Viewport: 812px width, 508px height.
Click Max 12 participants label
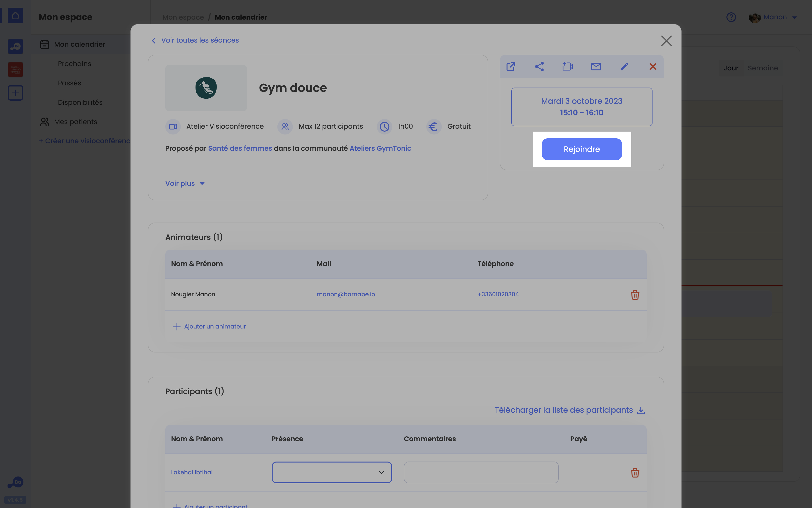(x=331, y=126)
